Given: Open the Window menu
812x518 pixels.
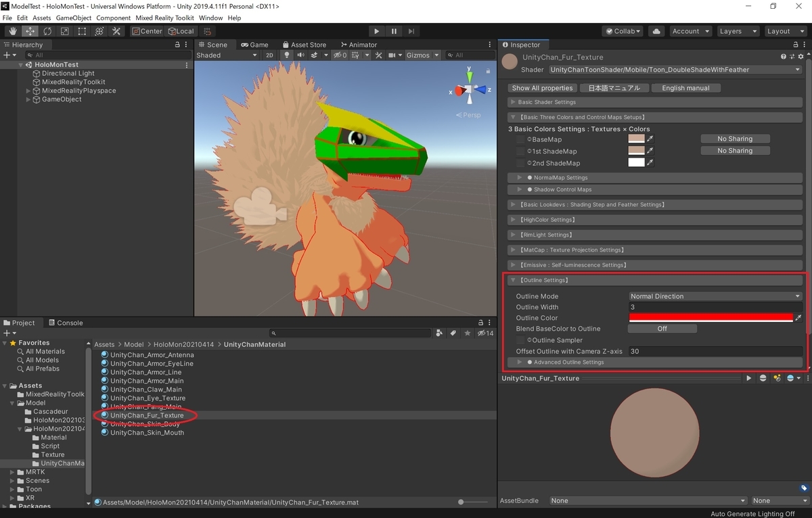Looking at the screenshot, I should point(211,18).
